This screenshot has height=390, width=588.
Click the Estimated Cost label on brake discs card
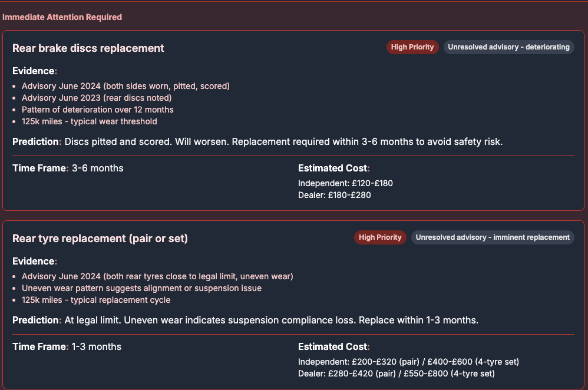point(333,168)
